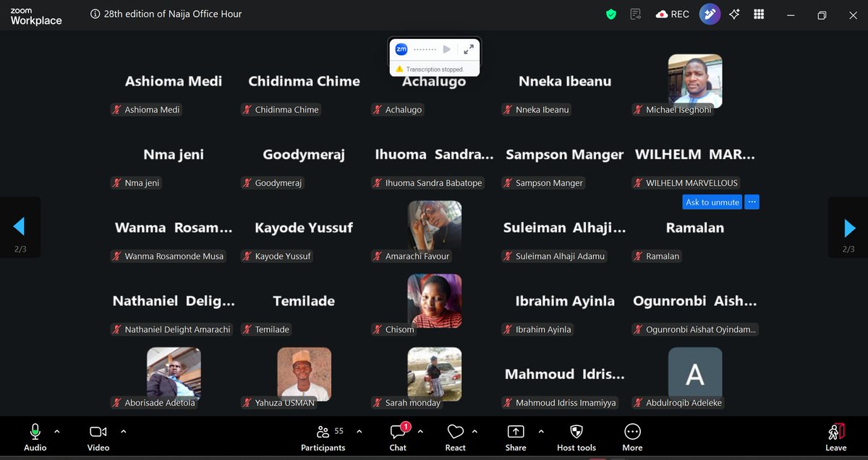Expand the React options chevron
The height and width of the screenshot is (460, 868).
click(x=475, y=432)
